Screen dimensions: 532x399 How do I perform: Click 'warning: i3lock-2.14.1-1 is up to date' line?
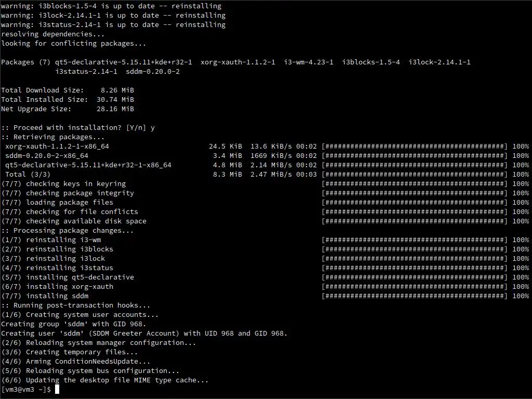pos(113,15)
